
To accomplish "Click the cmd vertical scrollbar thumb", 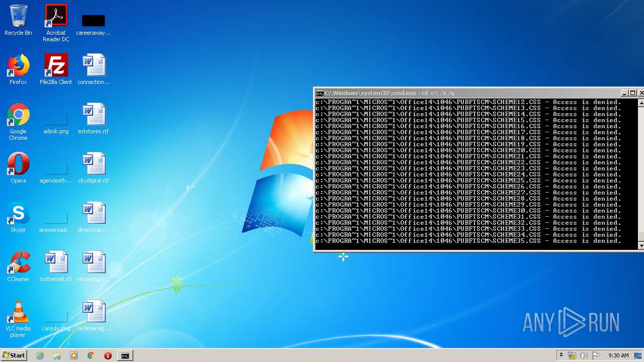I will click(x=641, y=236).
